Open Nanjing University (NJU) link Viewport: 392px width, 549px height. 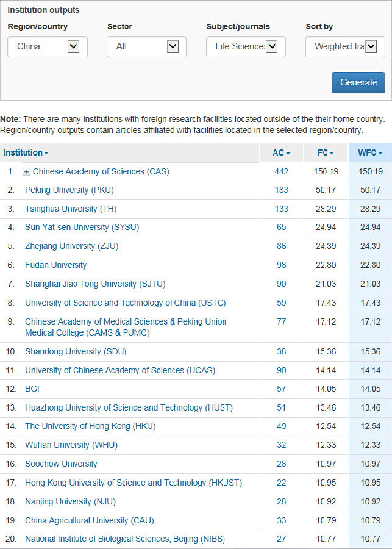tap(70, 502)
